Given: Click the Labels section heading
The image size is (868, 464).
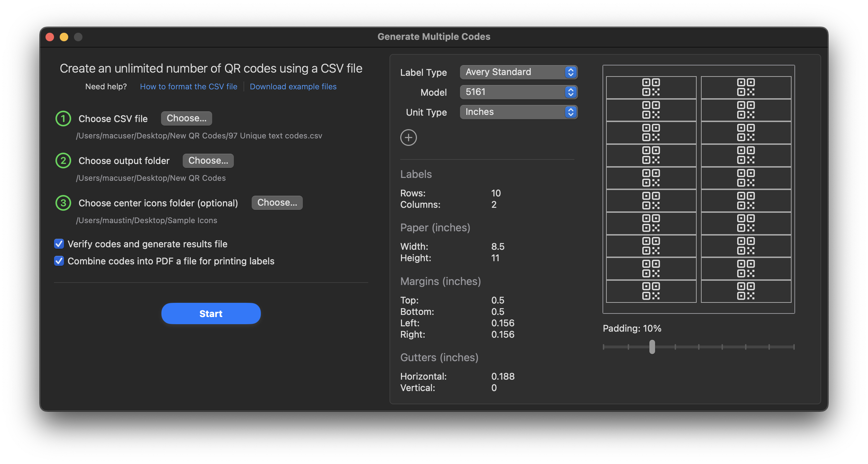Looking at the screenshot, I should 416,174.
